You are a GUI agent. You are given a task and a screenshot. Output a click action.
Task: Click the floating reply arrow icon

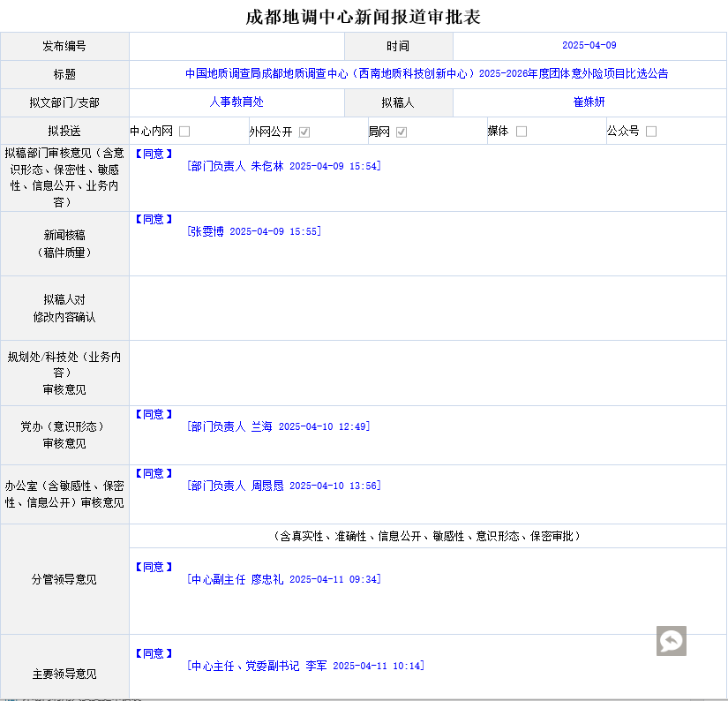coord(671,641)
